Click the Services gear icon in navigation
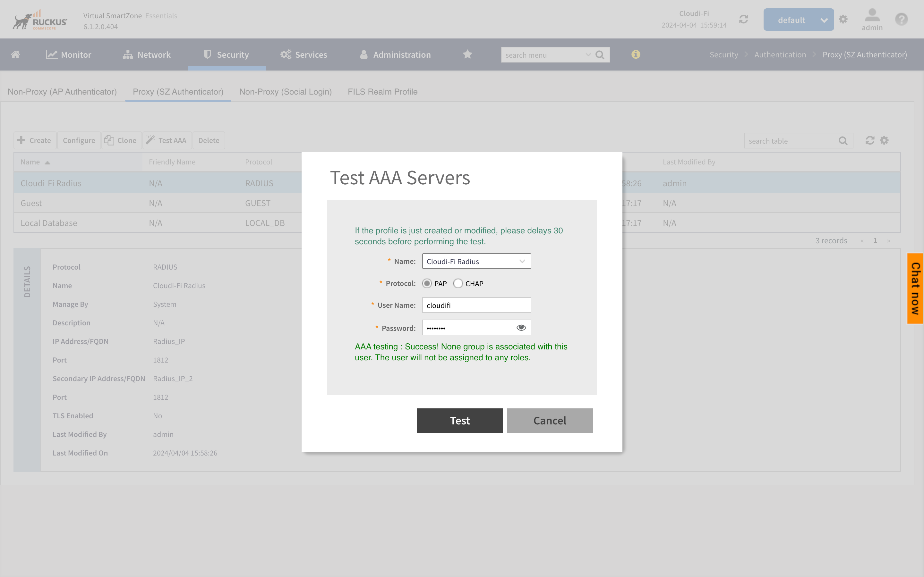The height and width of the screenshot is (577, 924). pos(286,54)
